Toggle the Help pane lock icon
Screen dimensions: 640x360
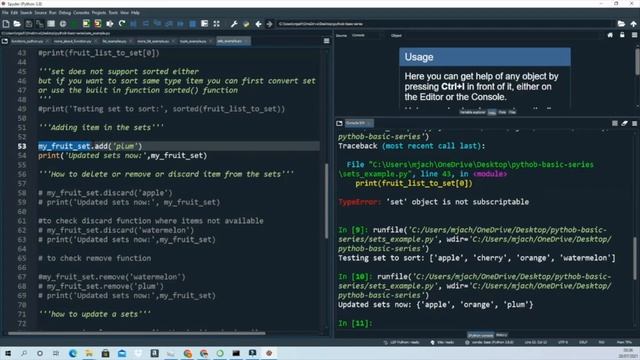click(622, 36)
